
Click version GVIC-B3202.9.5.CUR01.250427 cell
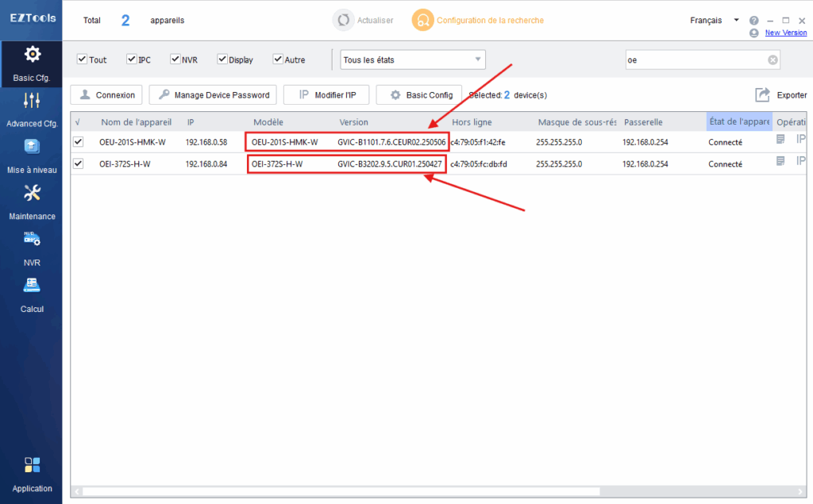pos(390,164)
